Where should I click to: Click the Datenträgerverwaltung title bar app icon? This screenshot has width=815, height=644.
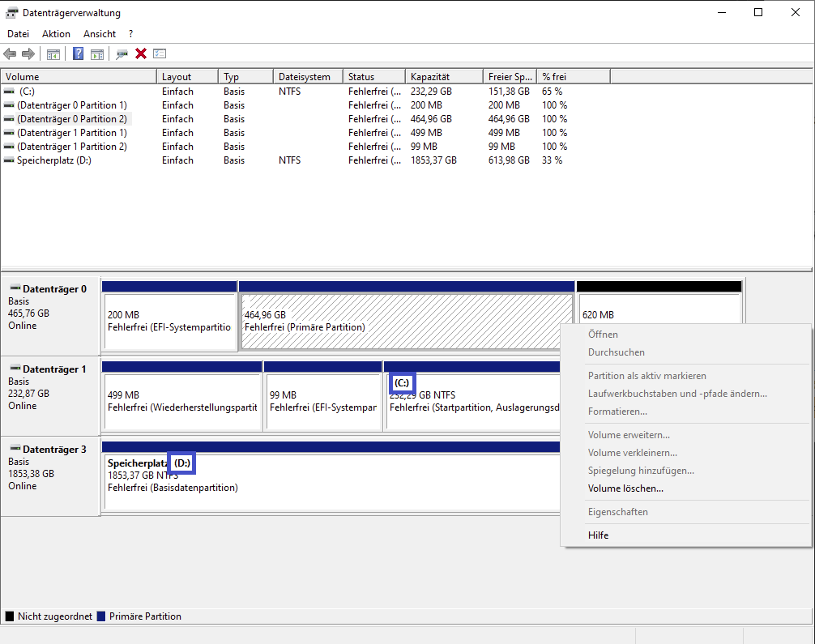pyautogui.click(x=11, y=12)
